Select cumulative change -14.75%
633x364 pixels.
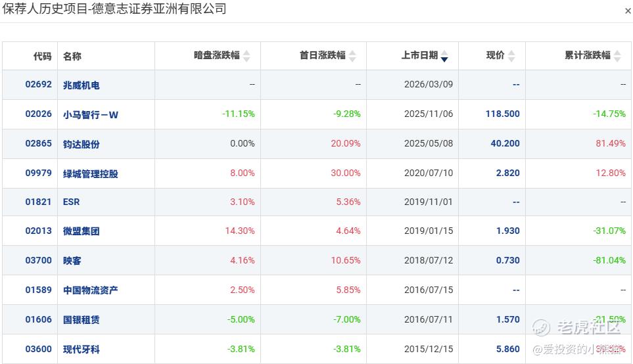click(609, 114)
